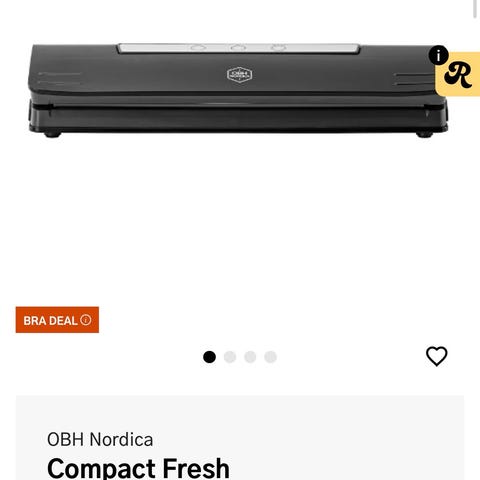The image size is (480, 480).
Task: Click the right round button on silver panel
Action: tap(278, 48)
